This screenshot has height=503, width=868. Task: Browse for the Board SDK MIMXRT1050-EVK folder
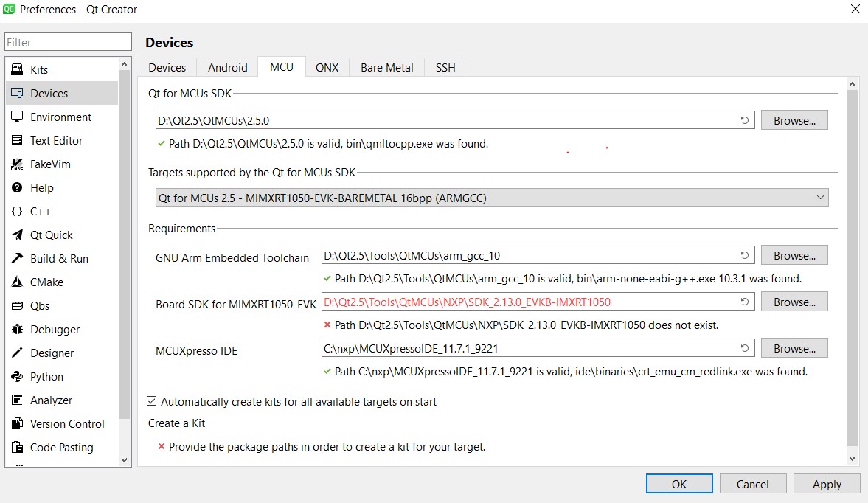pyautogui.click(x=794, y=302)
